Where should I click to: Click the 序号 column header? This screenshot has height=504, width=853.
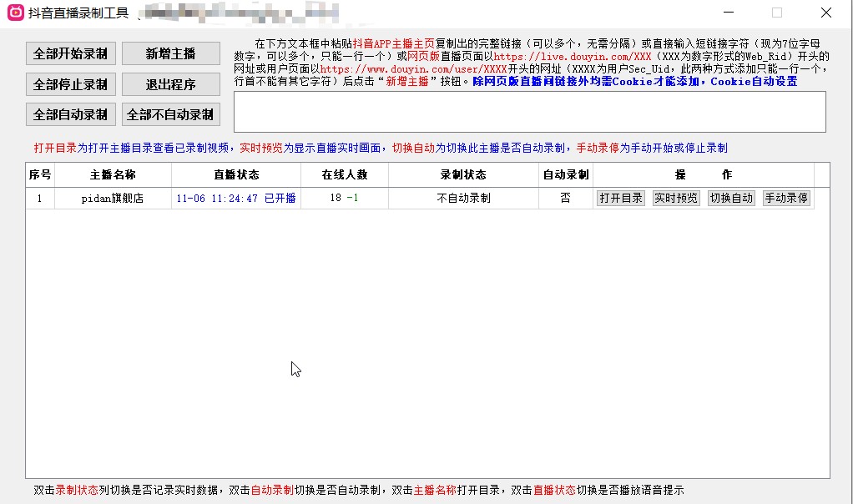coord(40,174)
